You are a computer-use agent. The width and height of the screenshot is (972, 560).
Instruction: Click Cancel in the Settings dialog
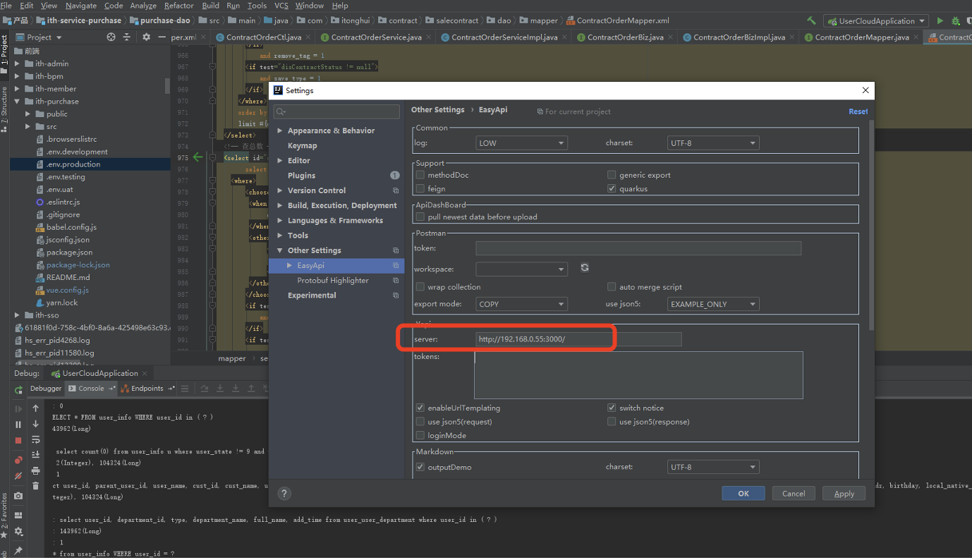click(x=794, y=494)
